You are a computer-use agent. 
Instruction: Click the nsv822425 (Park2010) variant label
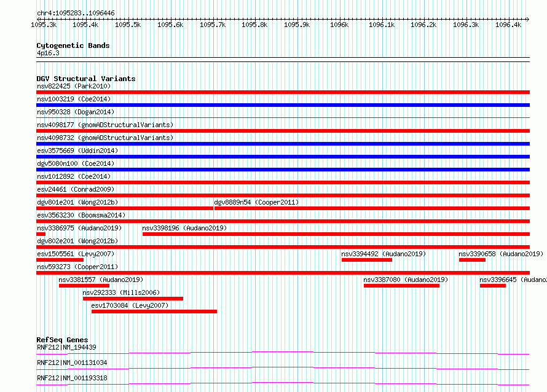(74, 86)
